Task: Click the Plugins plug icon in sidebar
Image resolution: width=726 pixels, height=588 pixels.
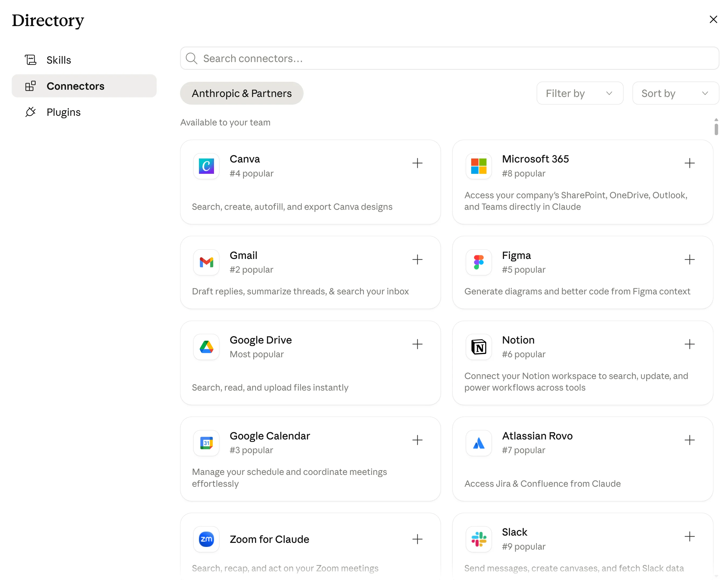Action: [x=30, y=112]
